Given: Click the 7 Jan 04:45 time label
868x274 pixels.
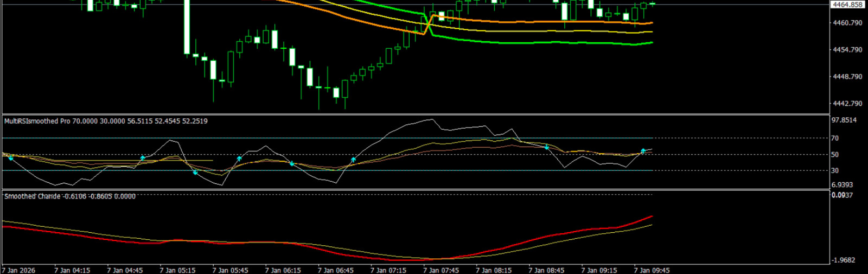Looking at the screenshot, I should pyautogui.click(x=125, y=270).
